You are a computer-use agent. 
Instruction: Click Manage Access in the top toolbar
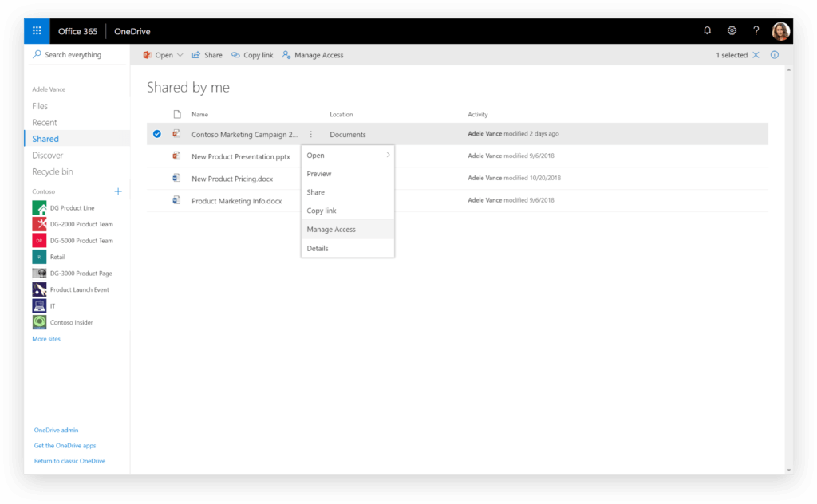click(x=313, y=55)
